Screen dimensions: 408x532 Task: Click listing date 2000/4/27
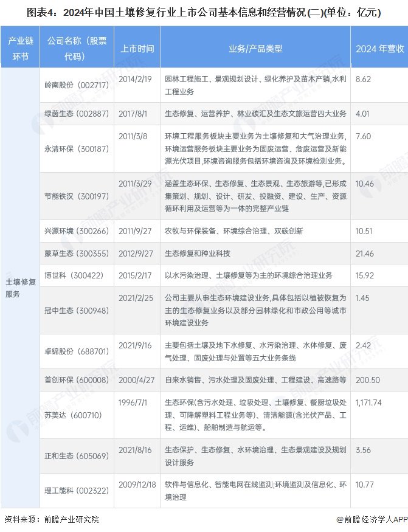pyautogui.click(x=136, y=380)
